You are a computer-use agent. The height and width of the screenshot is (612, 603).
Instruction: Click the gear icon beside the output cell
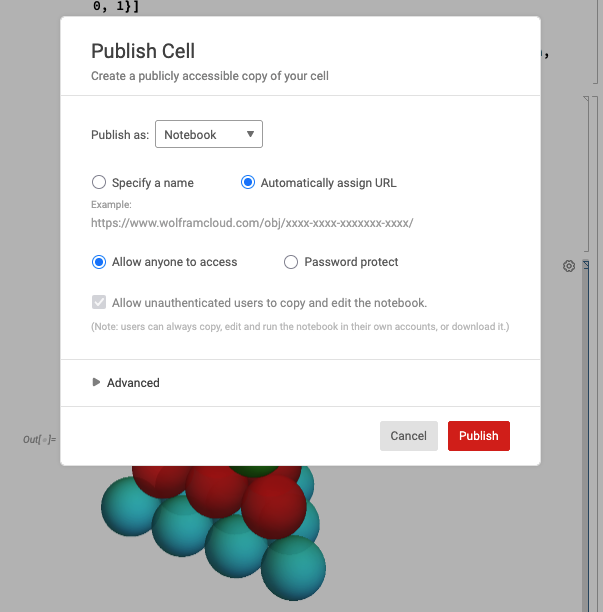coord(569,266)
